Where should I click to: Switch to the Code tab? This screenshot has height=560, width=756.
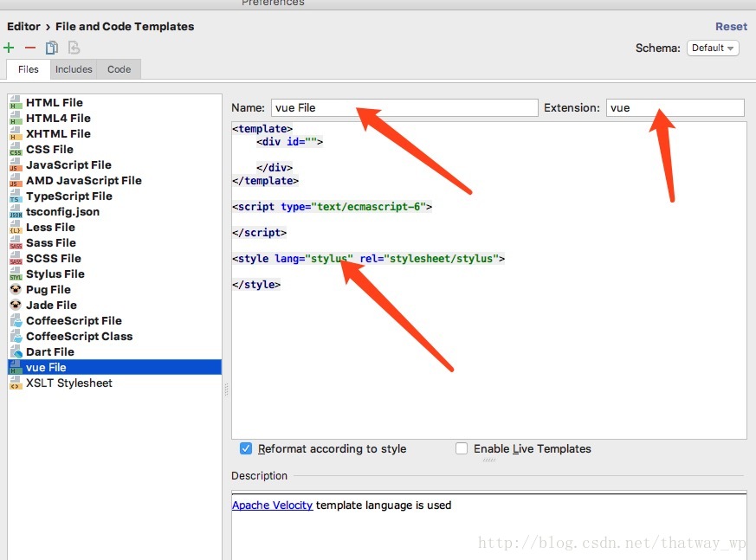pos(120,69)
